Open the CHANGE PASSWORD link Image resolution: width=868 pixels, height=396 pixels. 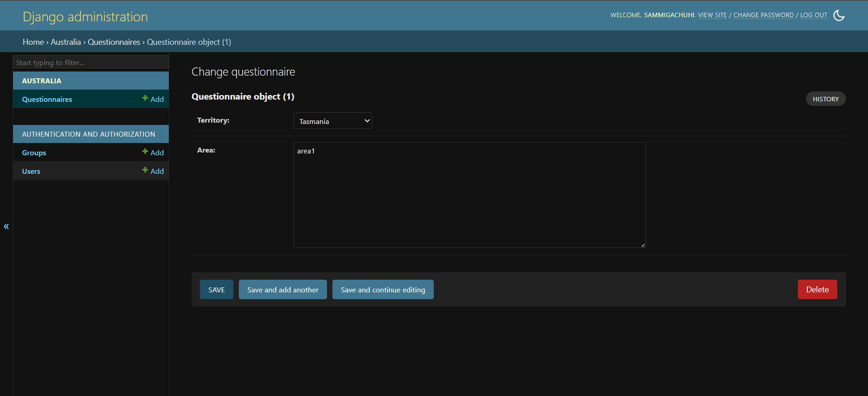(x=764, y=15)
